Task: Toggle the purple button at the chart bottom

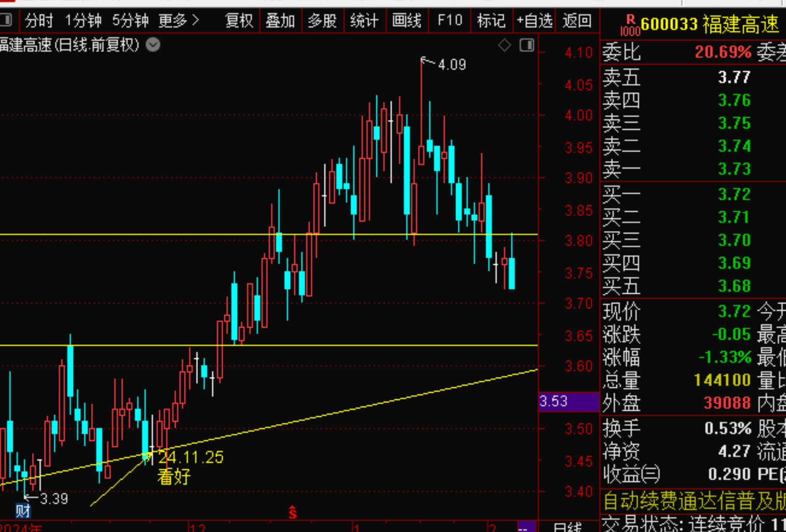Action: [526, 527]
